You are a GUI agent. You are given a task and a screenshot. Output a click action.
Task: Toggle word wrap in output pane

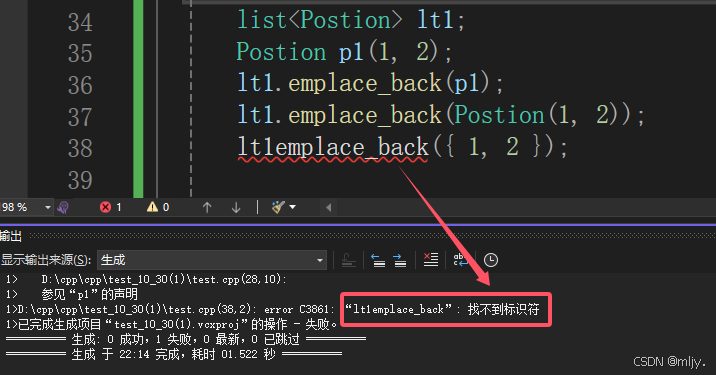point(460,260)
